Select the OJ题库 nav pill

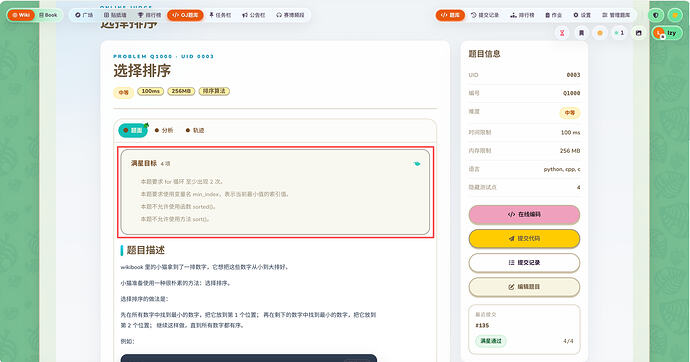tap(185, 15)
